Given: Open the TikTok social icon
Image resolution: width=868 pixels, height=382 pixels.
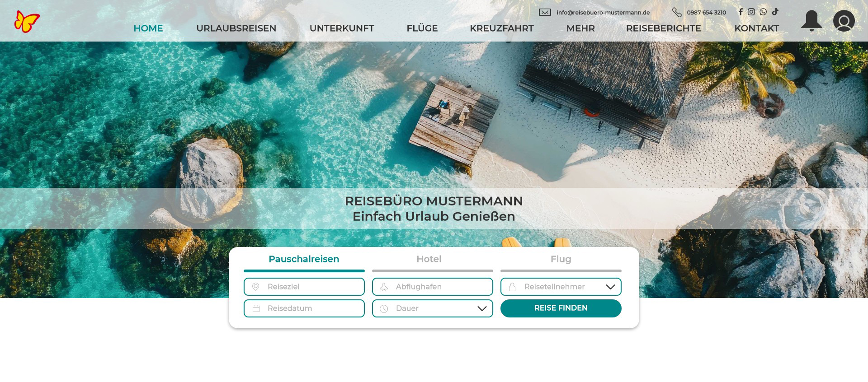Looking at the screenshot, I should click(775, 12).
